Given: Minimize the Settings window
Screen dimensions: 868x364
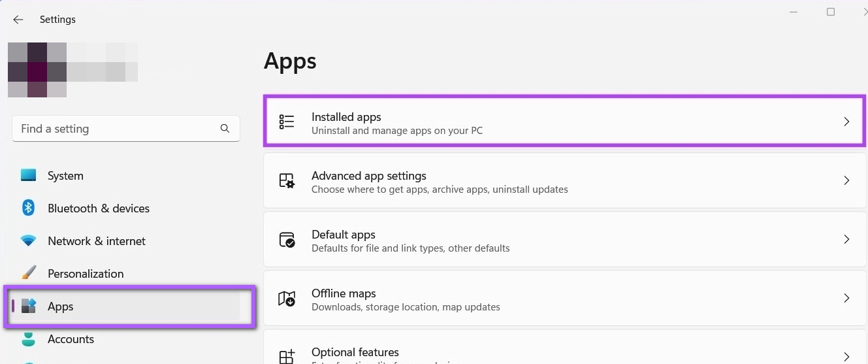Looking at the screenshot, I should coord(794,12).
